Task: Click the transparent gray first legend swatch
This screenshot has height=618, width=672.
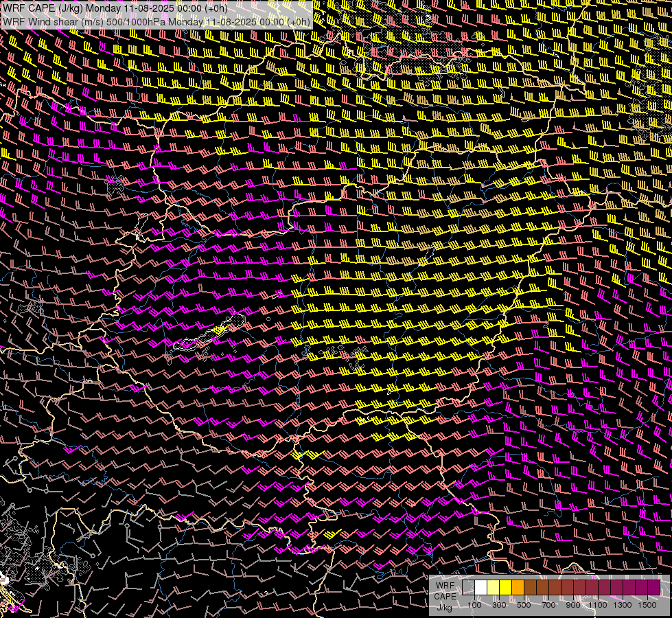Action: pos(468,587)
